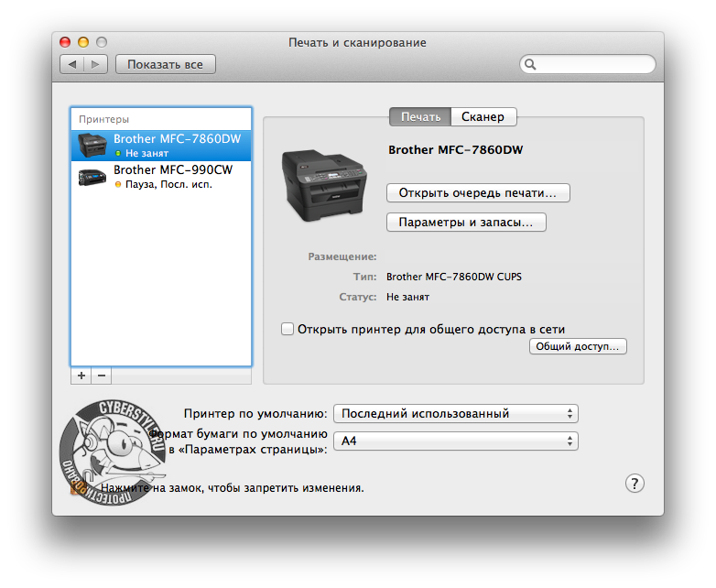Remove printer with the minus icon
Viewport: 716px width, 588px height.
pyautogui.click(x=102, y=376)
